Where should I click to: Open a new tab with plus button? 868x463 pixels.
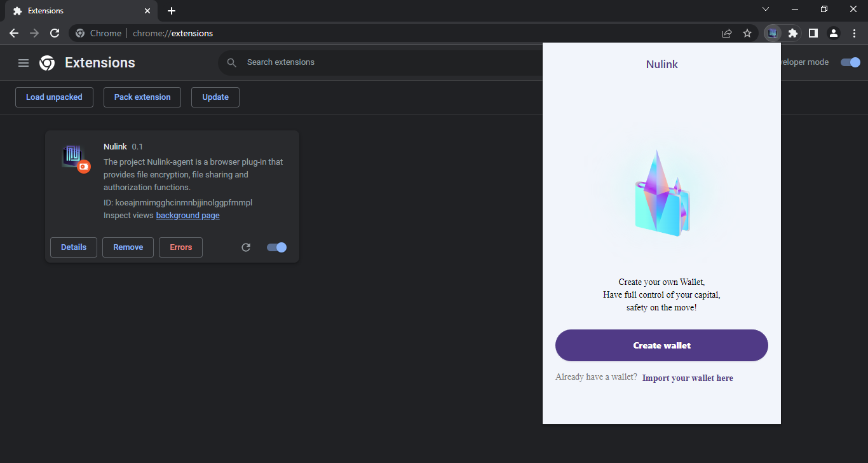tap(172, 11)
